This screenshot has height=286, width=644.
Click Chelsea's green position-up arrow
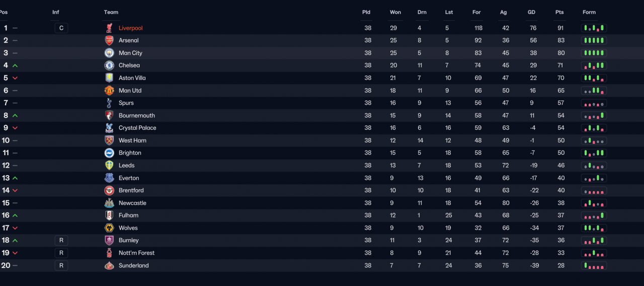point(15,65)
